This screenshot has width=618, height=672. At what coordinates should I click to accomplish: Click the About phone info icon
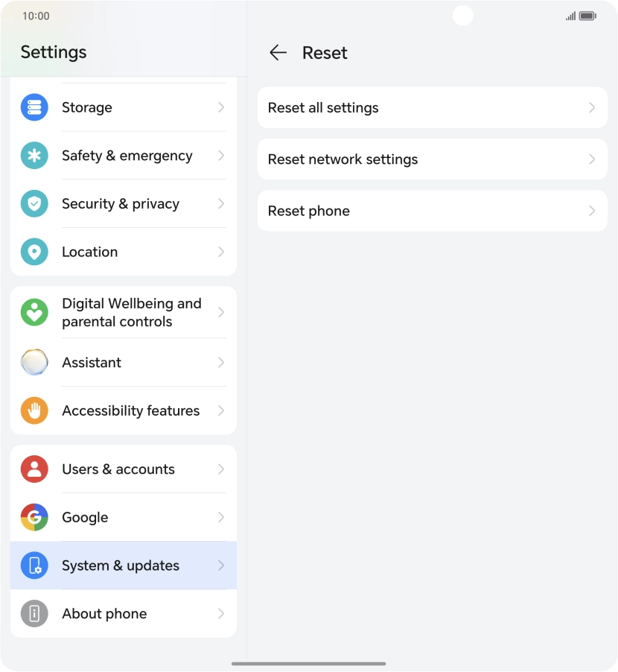tap(34, 613)
